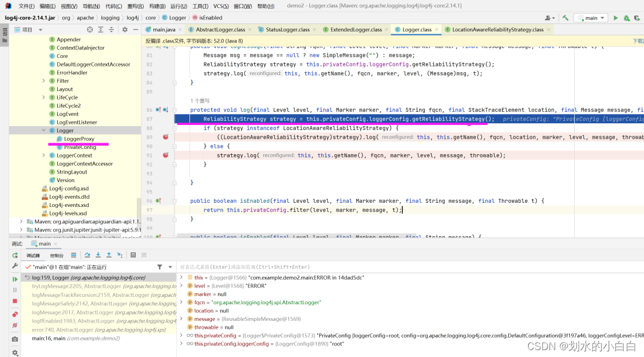Toggle breakpoint on line 91
644x357 pixels.
point(165,155)
